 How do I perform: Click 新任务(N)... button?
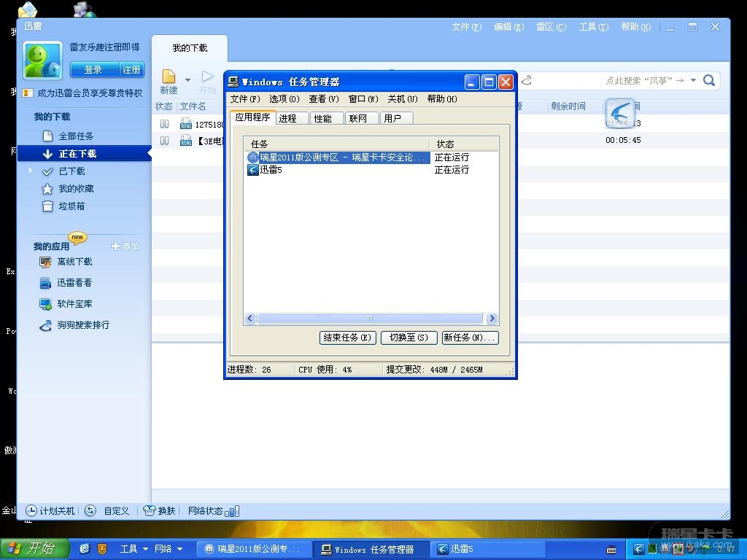471,338
